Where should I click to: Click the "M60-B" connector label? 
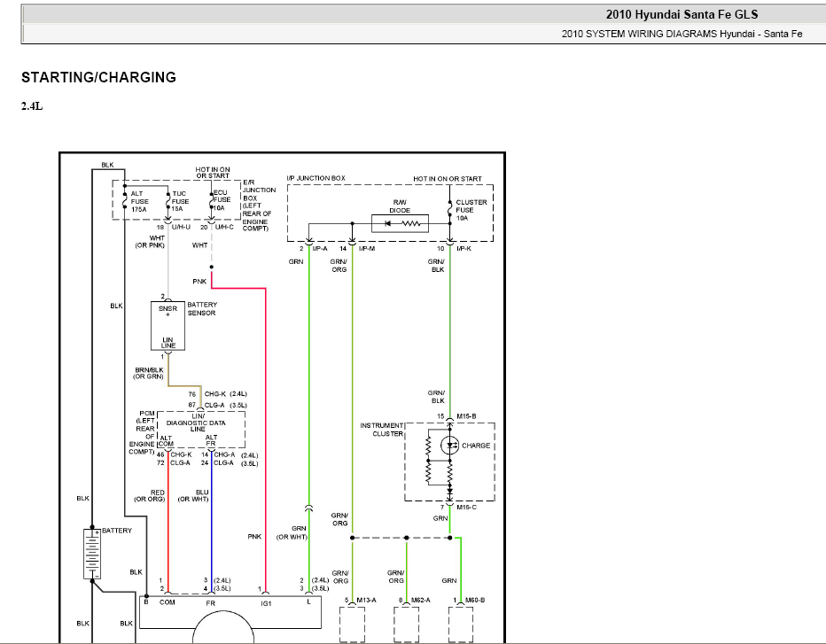tap(475, 601)
